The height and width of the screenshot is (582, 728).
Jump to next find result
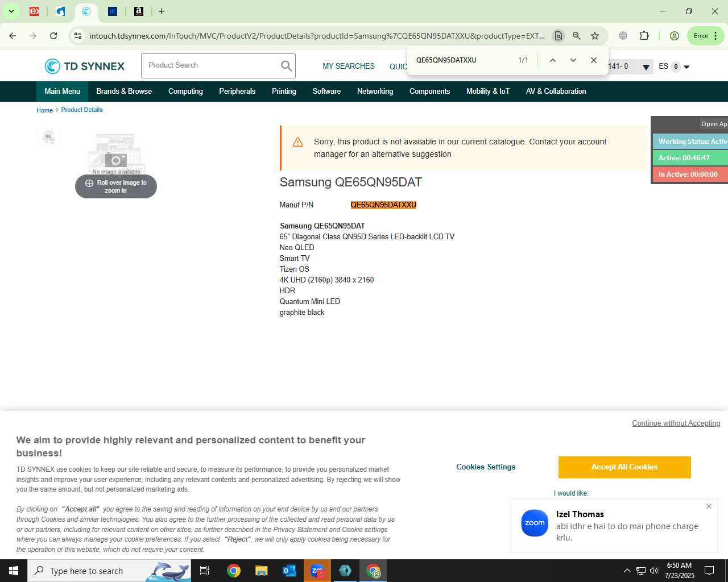coord(573,60)
